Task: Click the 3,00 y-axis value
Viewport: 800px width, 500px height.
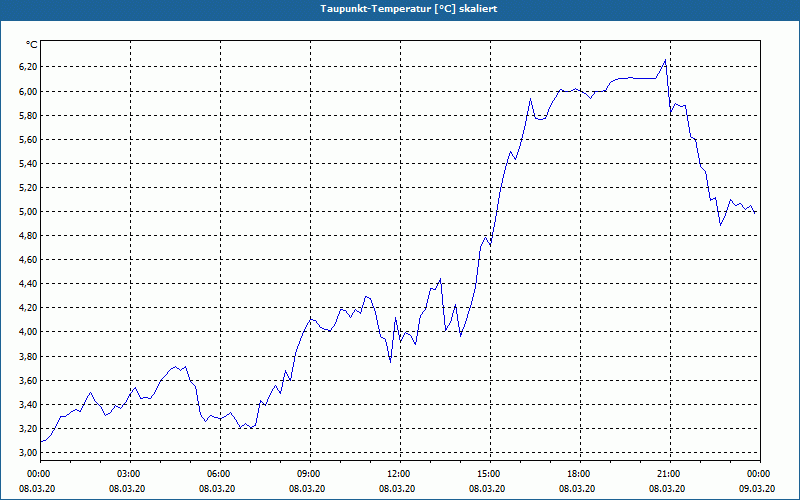Action: click(x=29, y=453)
